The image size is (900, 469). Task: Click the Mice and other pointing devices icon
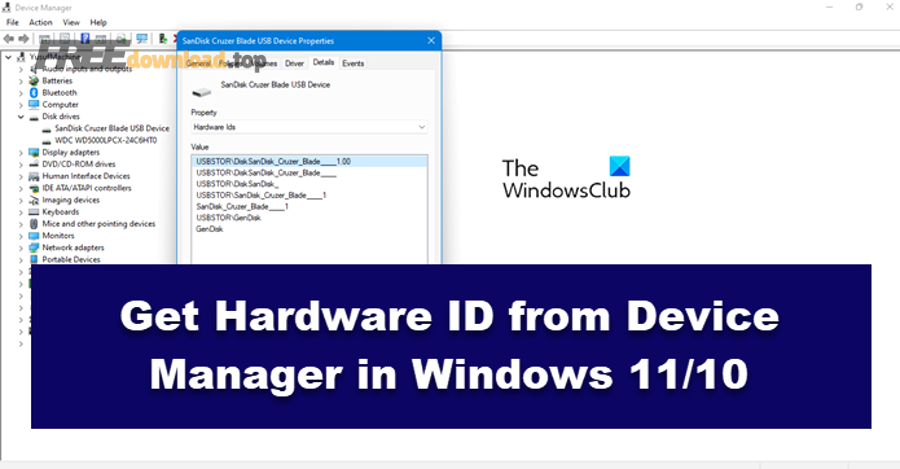34,224
